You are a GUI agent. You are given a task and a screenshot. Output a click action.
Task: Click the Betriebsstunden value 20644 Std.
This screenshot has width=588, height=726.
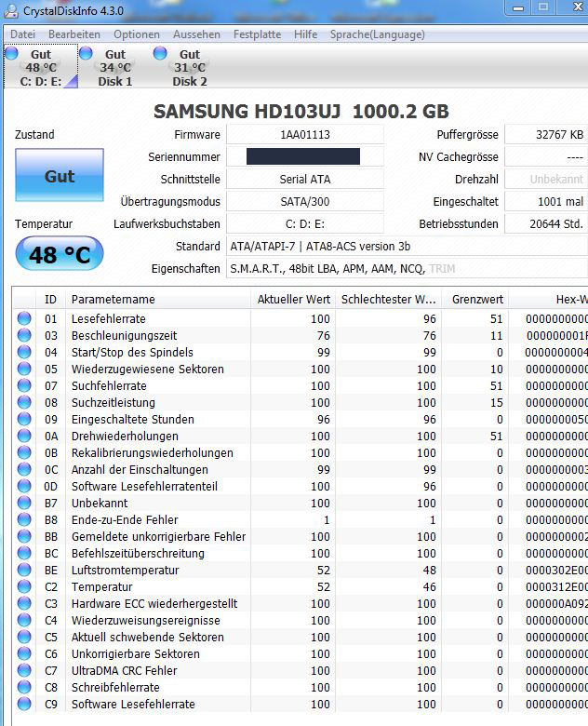point(546,224)
